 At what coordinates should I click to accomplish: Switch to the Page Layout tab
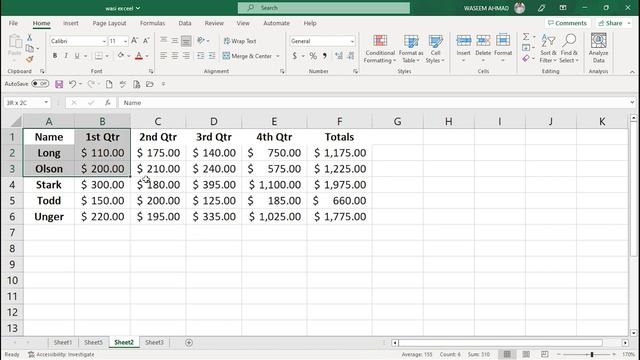click(x=109, y=23)
